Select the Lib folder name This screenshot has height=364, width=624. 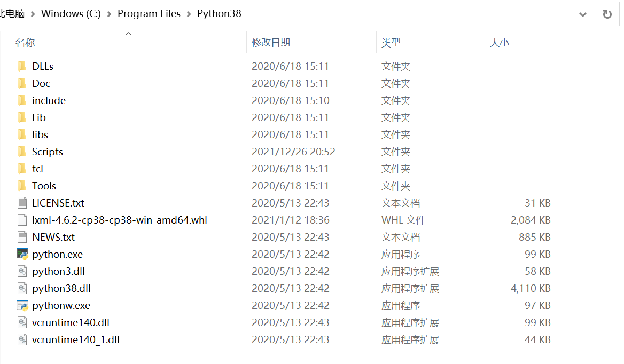39,117
